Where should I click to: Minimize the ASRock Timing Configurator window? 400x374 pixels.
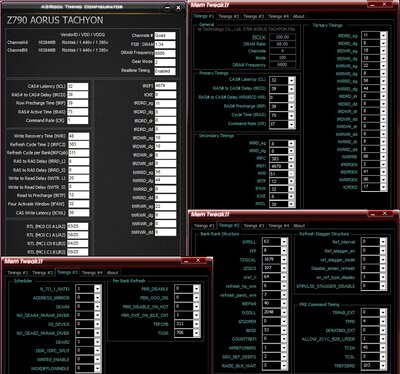[168, 8]
